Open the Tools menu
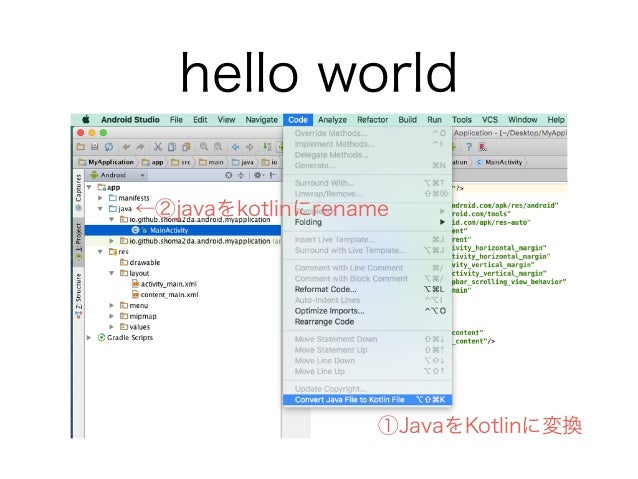The image size is (638, 479). pyautogui.click(x=462, y=120)
